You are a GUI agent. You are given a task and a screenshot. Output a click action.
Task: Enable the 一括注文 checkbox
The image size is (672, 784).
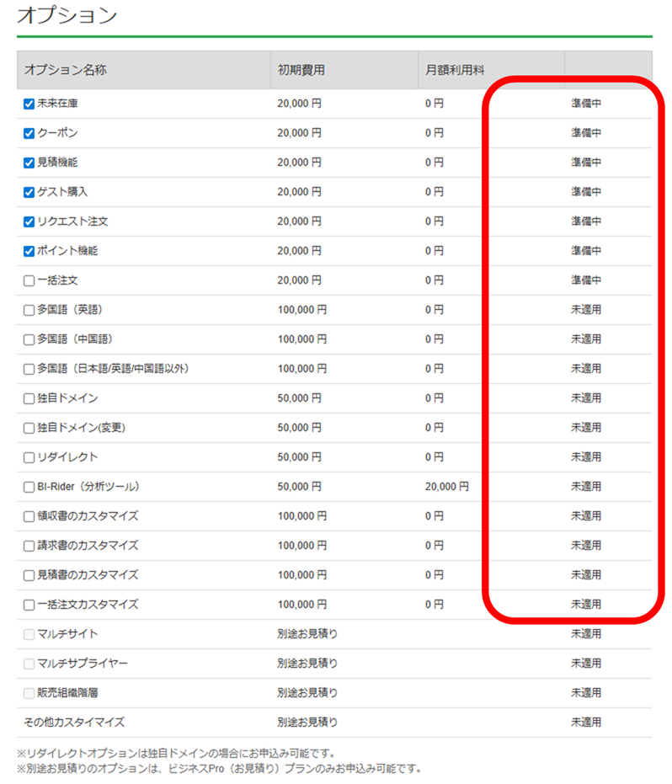[29, 280]
